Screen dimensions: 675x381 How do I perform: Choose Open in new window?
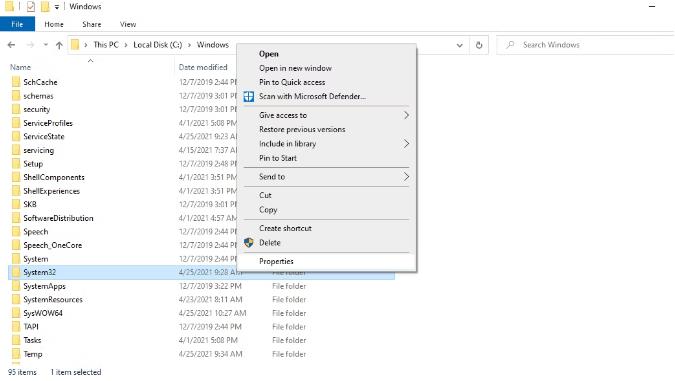[327, 68]
